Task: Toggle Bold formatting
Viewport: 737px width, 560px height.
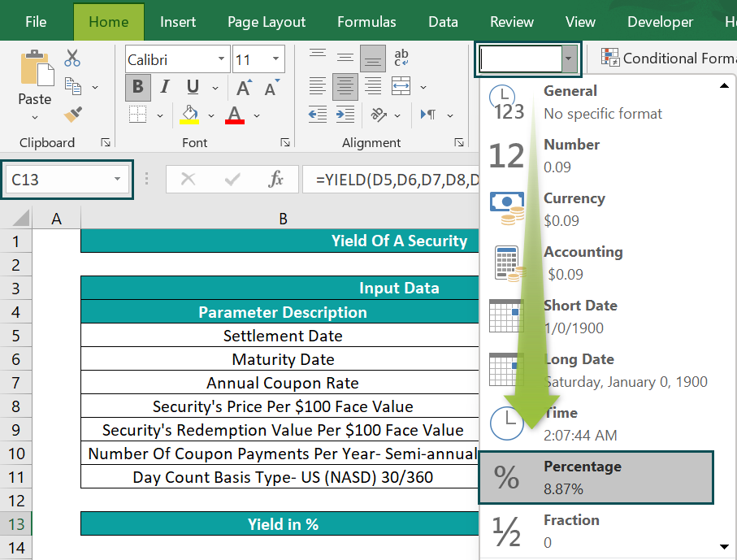Action: click(x=137, y=87)
